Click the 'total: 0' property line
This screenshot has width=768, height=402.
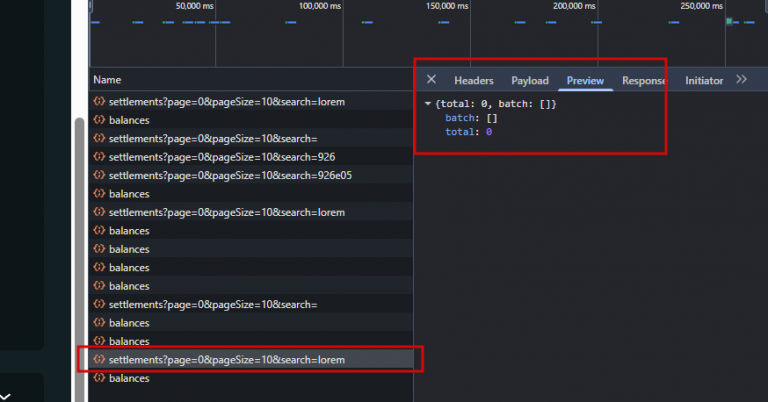468,132
